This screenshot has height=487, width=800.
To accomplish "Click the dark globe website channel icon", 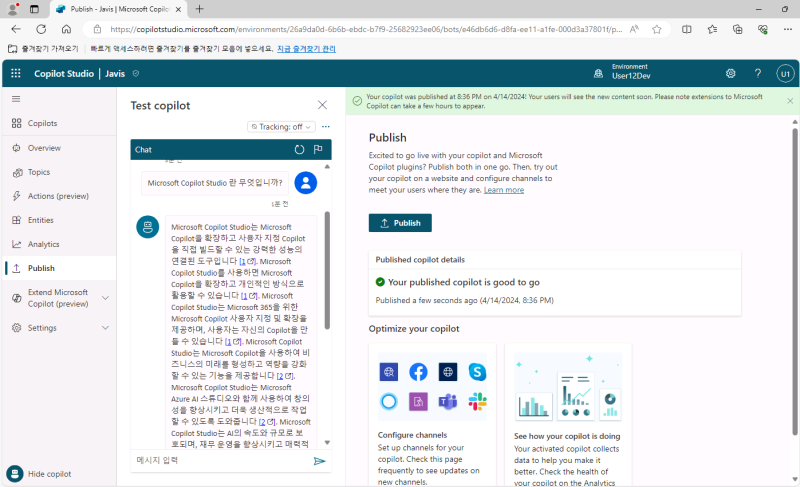I will point(448,372).
